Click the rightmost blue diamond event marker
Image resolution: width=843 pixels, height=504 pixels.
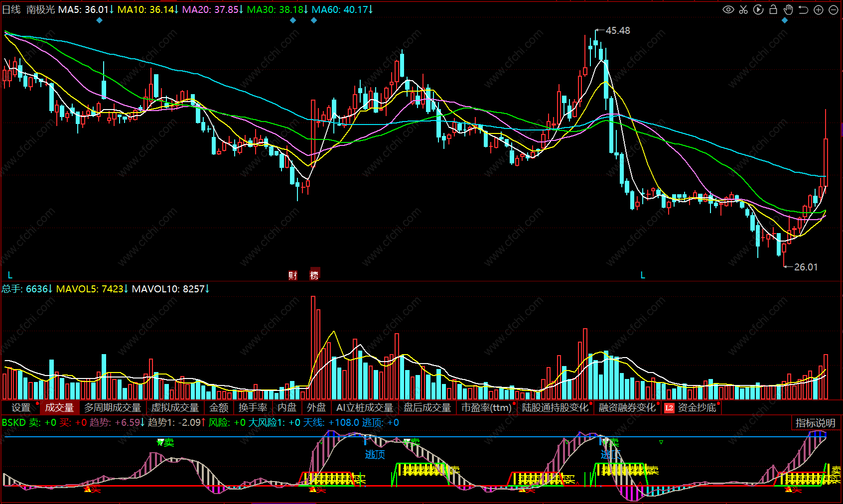785,20
